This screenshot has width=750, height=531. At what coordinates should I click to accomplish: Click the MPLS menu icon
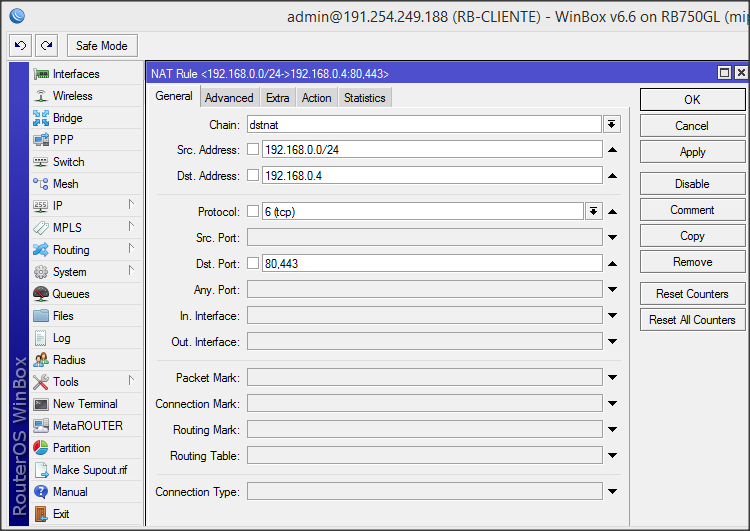(41, 228)
